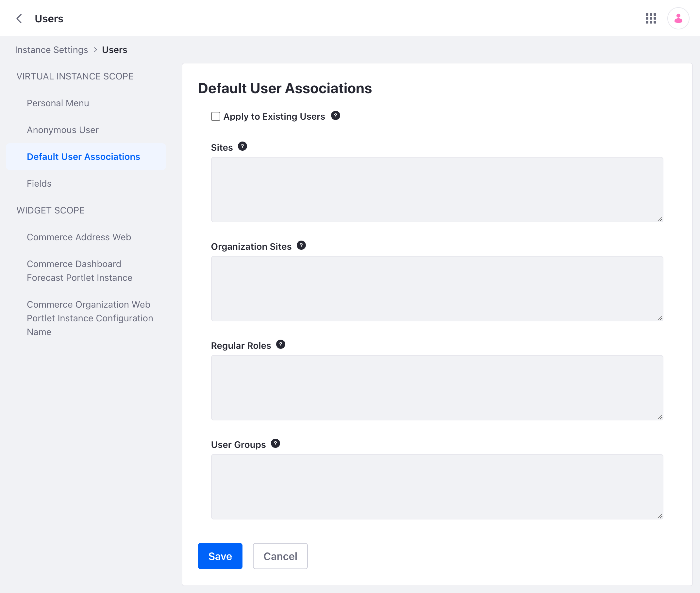Screen dimensions: 700x593
Task: Select the Fields menu item
Action: 39,183
